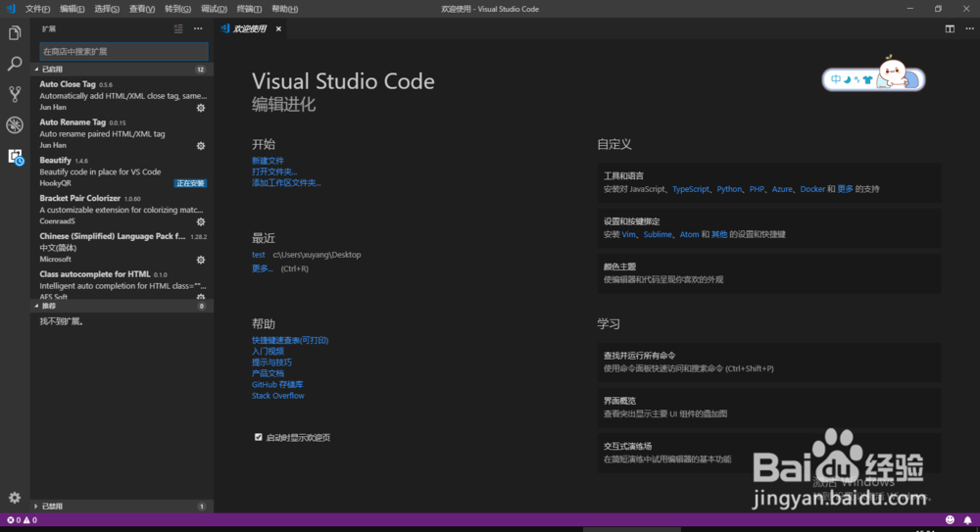Click the Docker support link

point(811,189)
